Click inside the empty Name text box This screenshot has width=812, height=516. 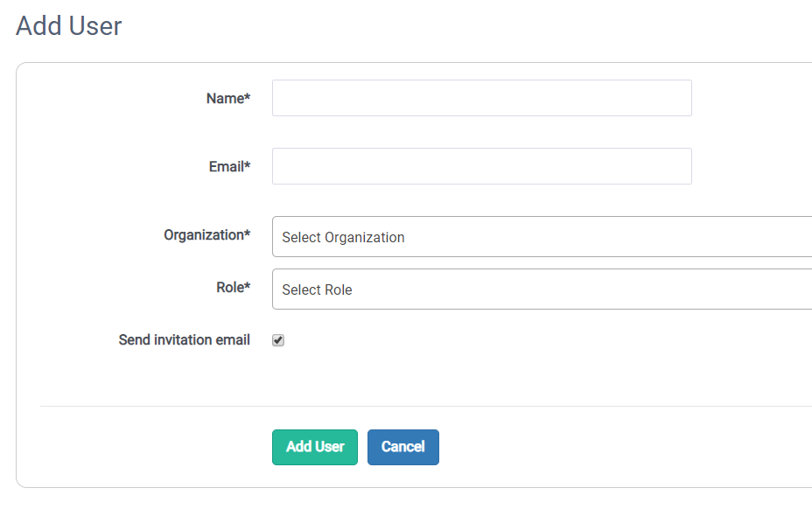coord(481,98)
